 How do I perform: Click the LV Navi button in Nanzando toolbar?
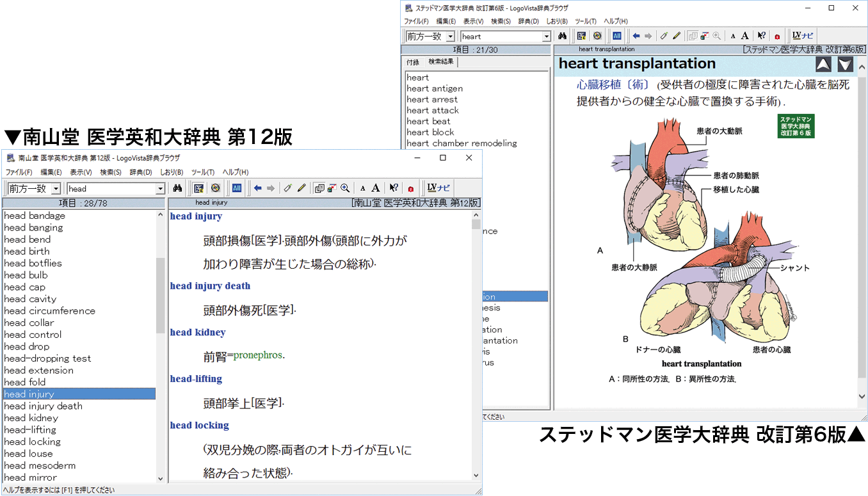click(x=439, y=188)
